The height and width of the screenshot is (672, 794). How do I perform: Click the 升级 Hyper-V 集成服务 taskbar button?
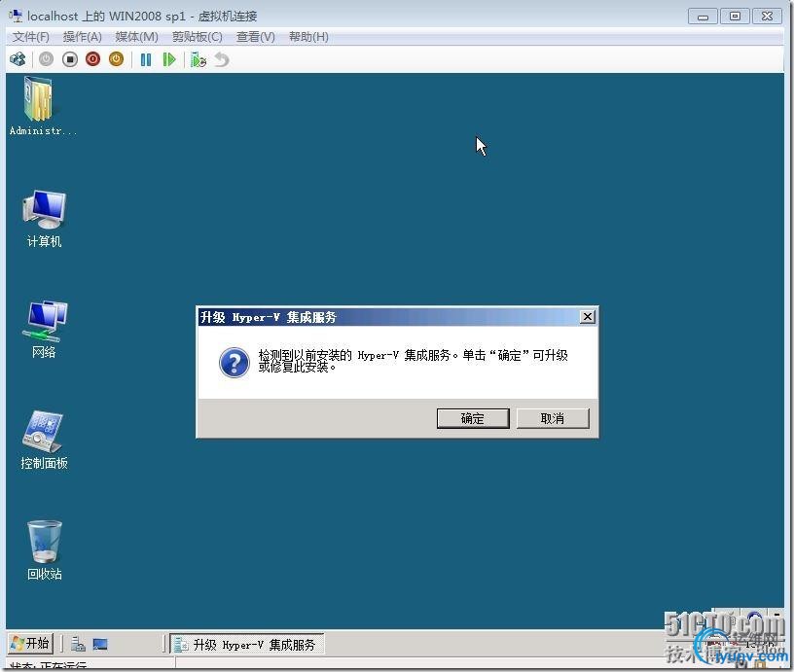(x=246, y=644)
